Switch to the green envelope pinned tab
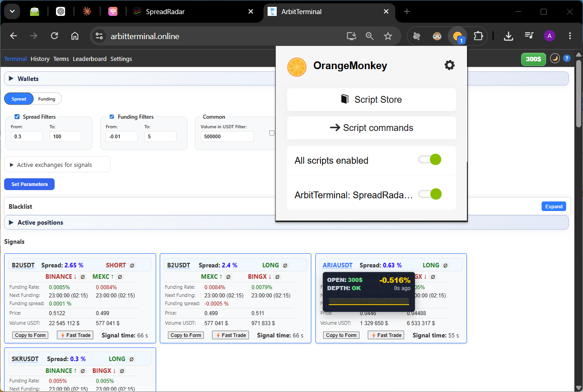Screen dimensions: 583x392 tap(35, 12)
